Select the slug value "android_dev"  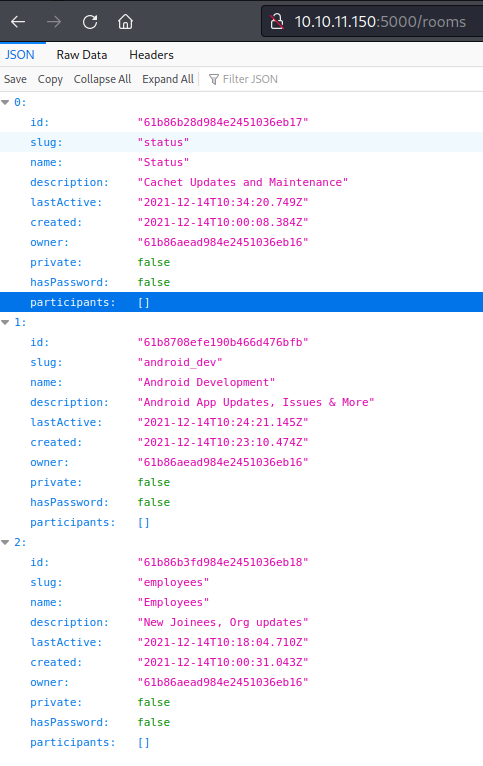click(180, 362)
